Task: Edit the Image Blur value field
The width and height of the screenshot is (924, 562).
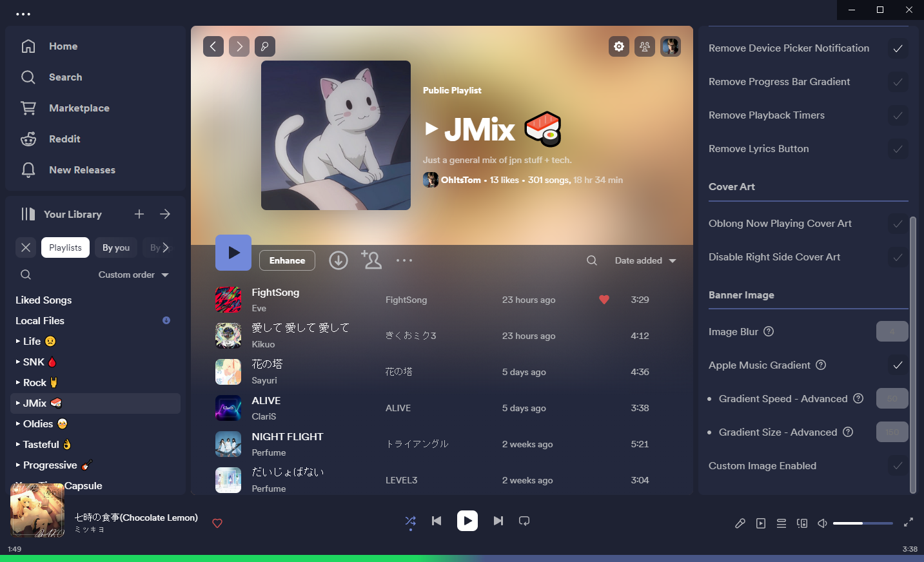Action: [x=892, y=331]
